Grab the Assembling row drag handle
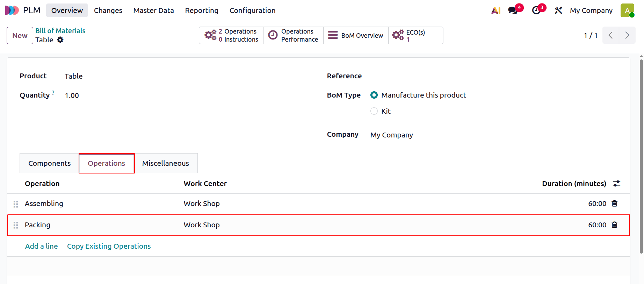 [x=16, y=204]
